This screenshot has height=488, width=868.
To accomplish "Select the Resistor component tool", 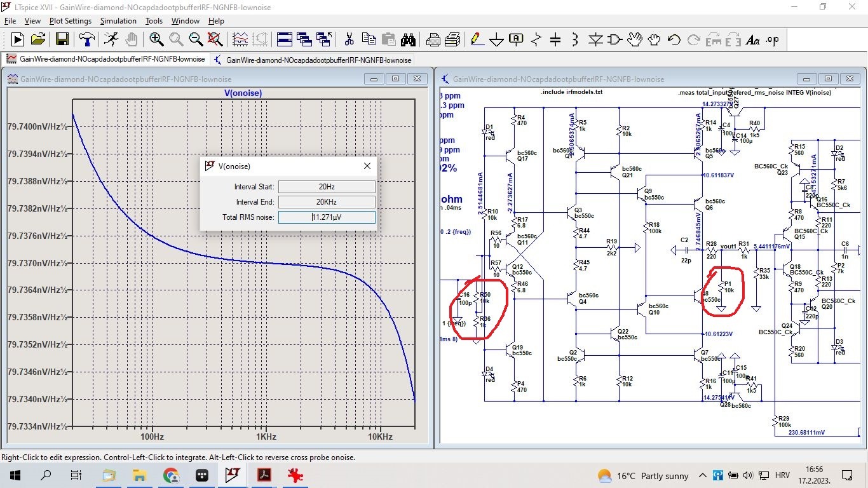I will 536,40.
